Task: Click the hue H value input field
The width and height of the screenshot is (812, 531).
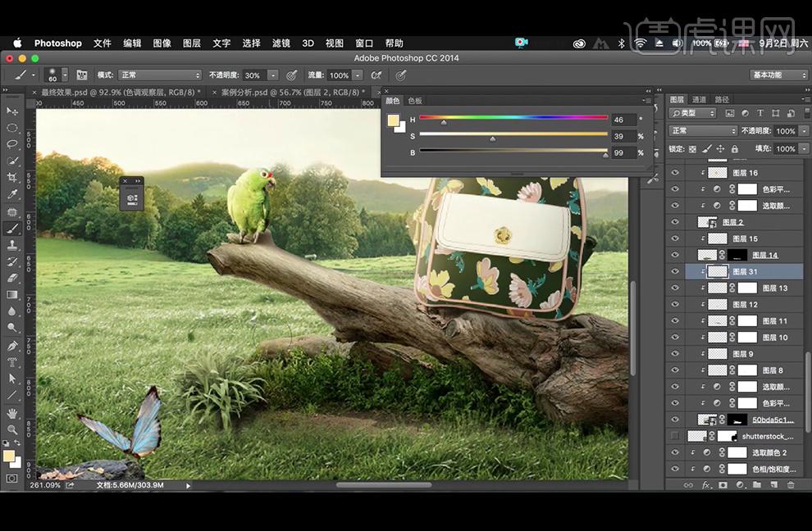Action: tap(623, 120)
